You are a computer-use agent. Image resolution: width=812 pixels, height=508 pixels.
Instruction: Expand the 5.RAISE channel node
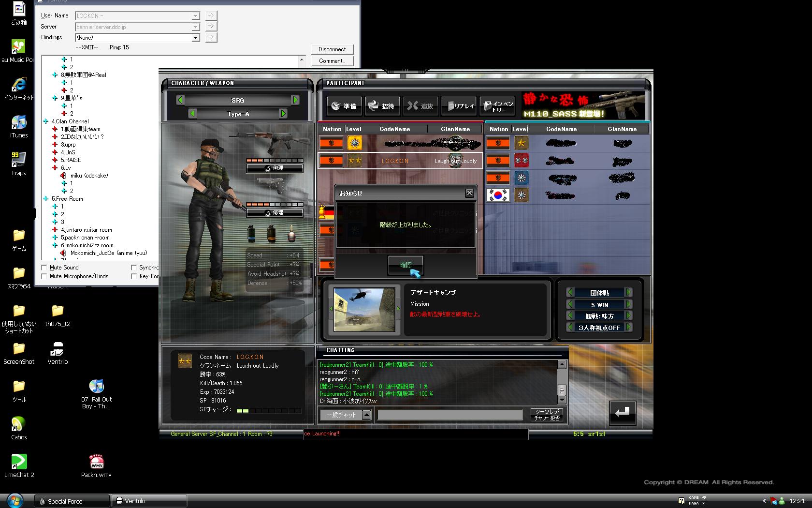coord(55,160)
